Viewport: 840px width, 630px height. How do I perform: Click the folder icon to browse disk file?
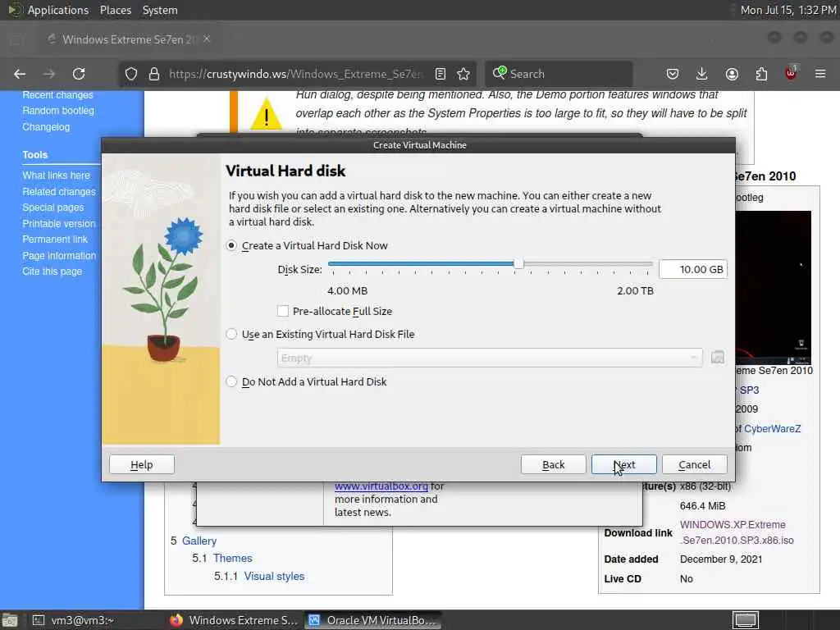pyautogui.click(x=718, y=358)
